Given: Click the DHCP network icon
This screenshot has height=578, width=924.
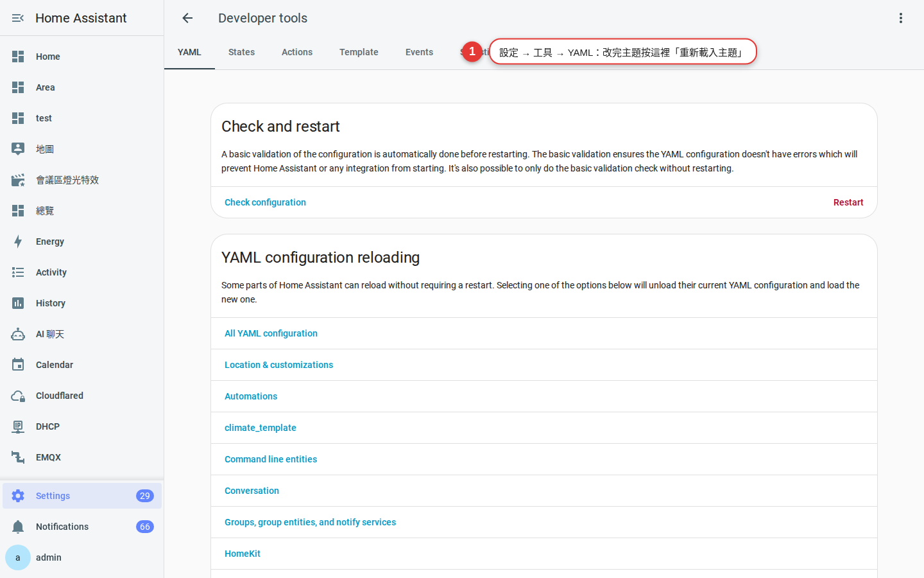Looking at the screenshot, I should (18, 426).
